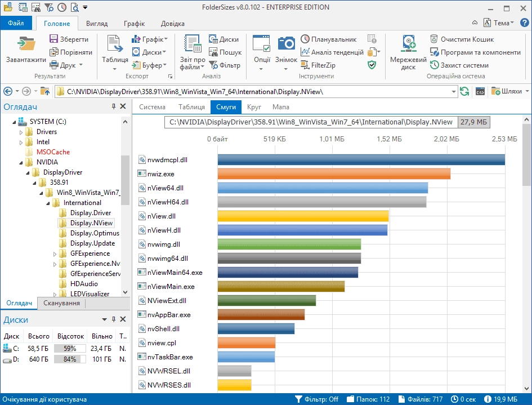The height and width of the screenshot is (405, 532).
Task: Click the chart vertical scrollbar
Action: (526, 156)
